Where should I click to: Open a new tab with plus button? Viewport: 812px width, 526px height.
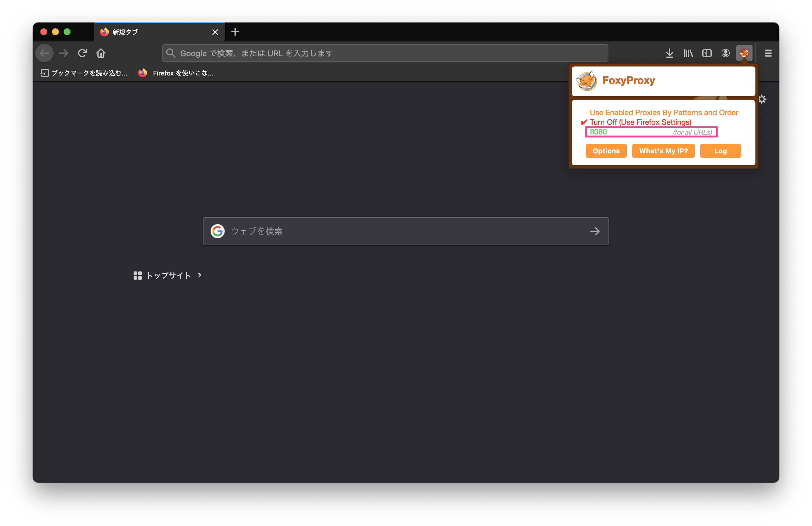(x=235, y=32)
